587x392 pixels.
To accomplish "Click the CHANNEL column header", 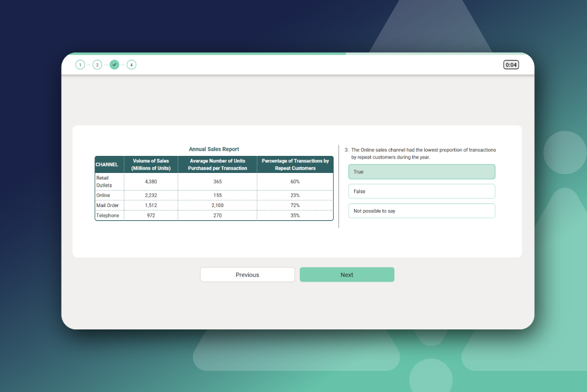I will click(106, 164).
